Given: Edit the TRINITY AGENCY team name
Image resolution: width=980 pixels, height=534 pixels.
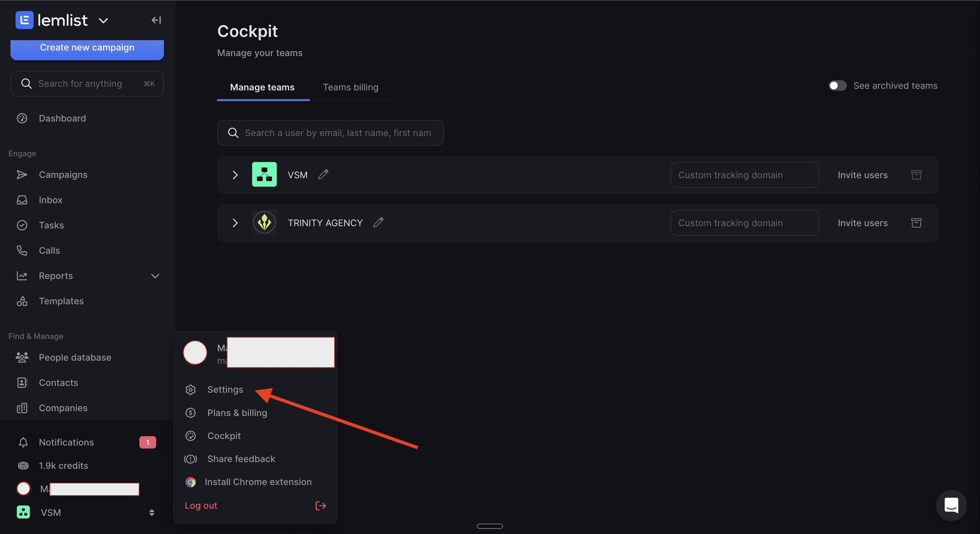Looking at the screenshot, I should (x=378, y=223).
